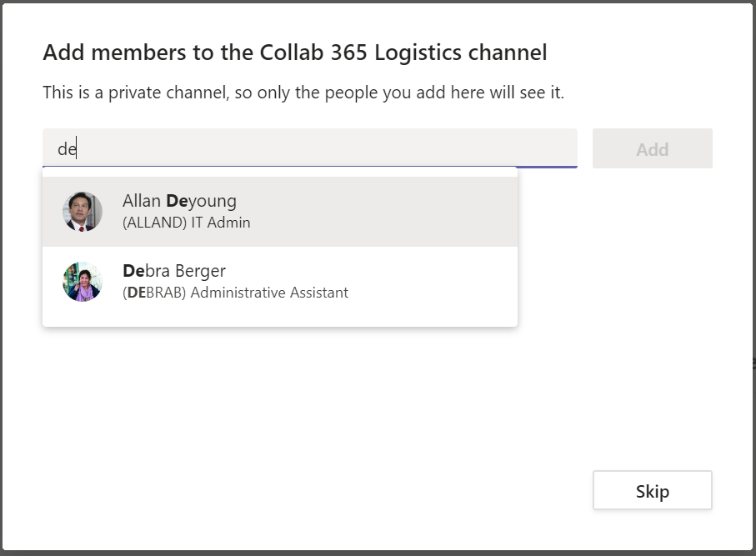Click Allan Deyoung's profile photo
Viewport: 756px width, 556px height.
pyautogui.click(x=83, y=212)
